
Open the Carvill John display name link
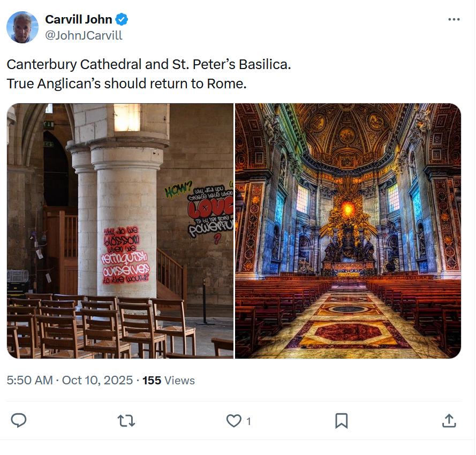pyautogui.click(x=79, y=19)
